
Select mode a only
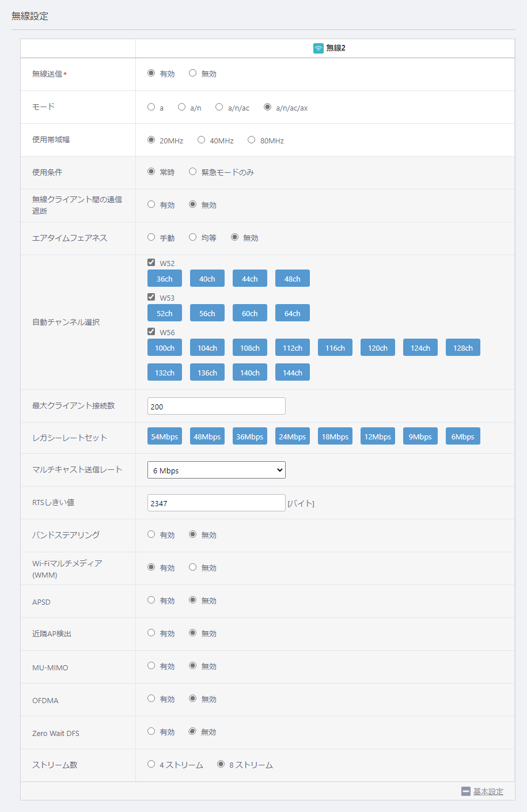coord(151,107)
